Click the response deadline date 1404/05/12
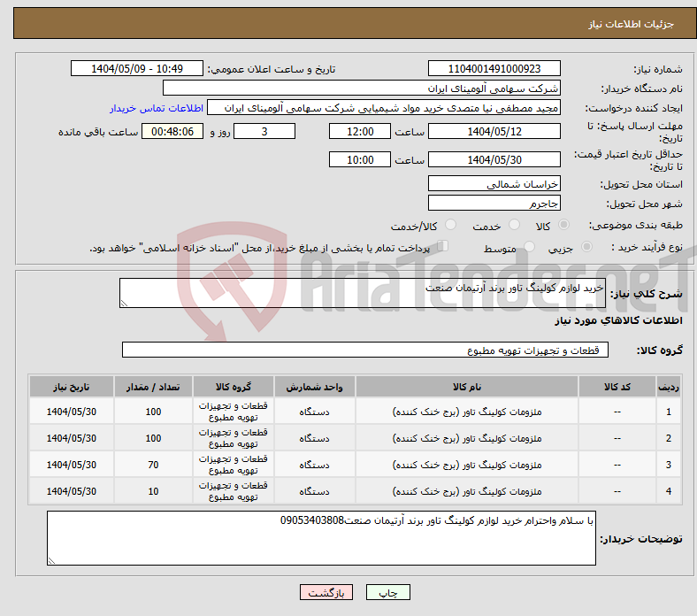Viewport: 697px width, 616px height. click(x=494, y=131)
